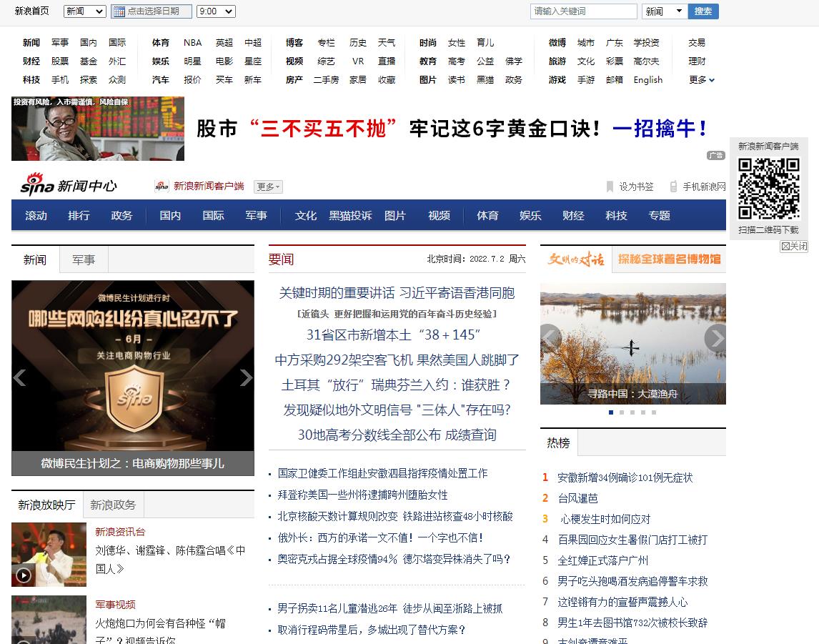The width and height of the screenshot is (819, 644).
Task: Open 拜登称美国一些州将逮捕跨州堕胎女性
Action: click(362, 495)
